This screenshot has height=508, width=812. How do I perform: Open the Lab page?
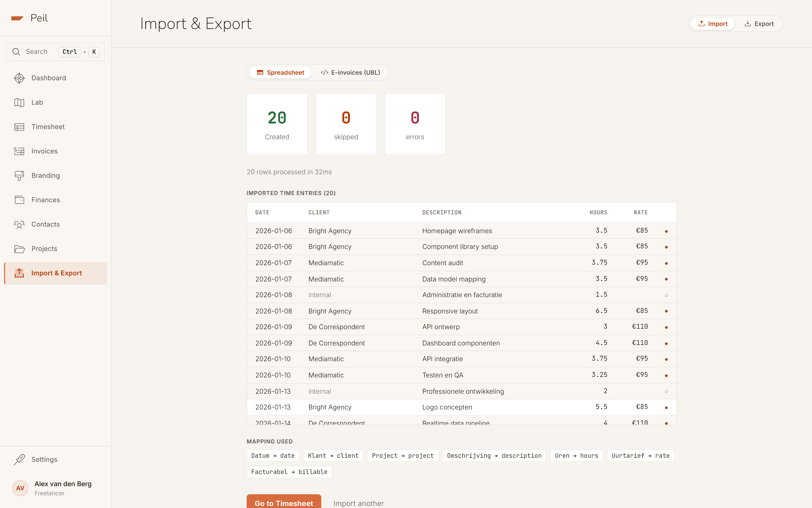tap(55, 102)
